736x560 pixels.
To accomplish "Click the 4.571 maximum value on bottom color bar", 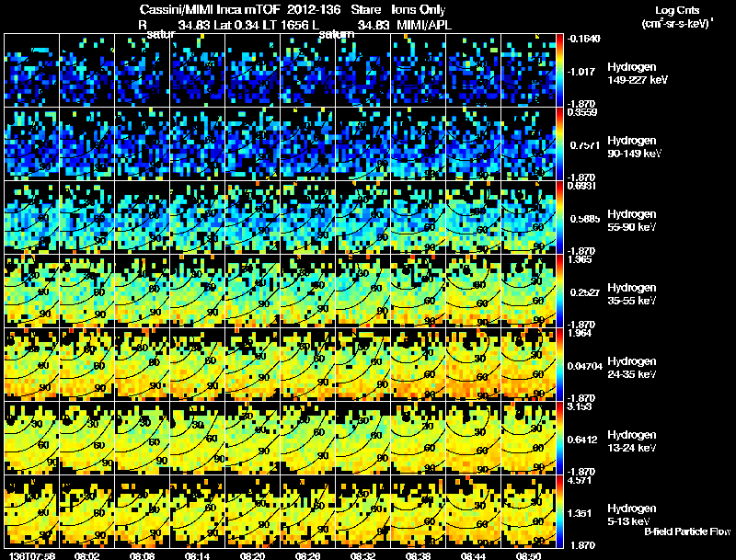I will (580, 480).
